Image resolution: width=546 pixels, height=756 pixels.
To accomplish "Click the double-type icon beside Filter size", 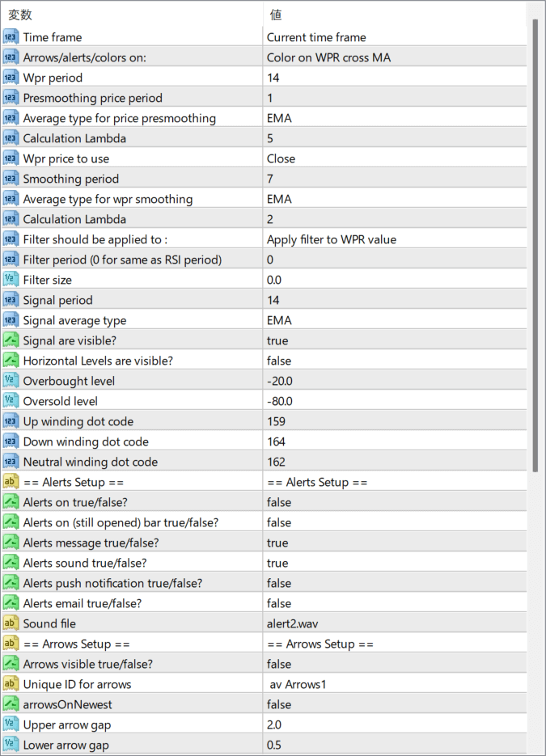I will (x=11, y=280).
